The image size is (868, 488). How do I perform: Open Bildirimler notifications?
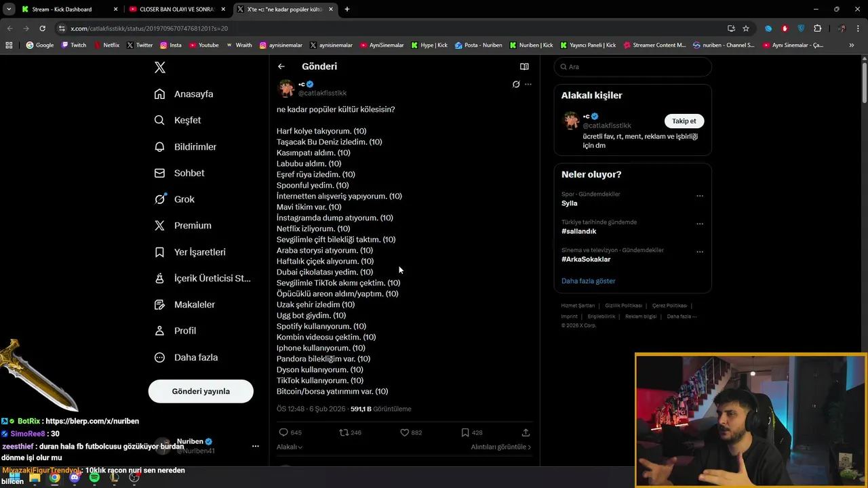coord(185,146)
